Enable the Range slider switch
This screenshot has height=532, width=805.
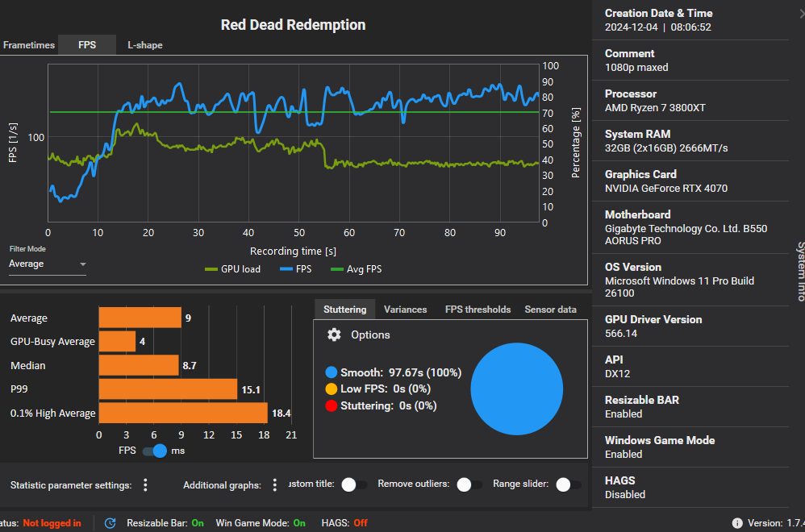tap(569, 484)
